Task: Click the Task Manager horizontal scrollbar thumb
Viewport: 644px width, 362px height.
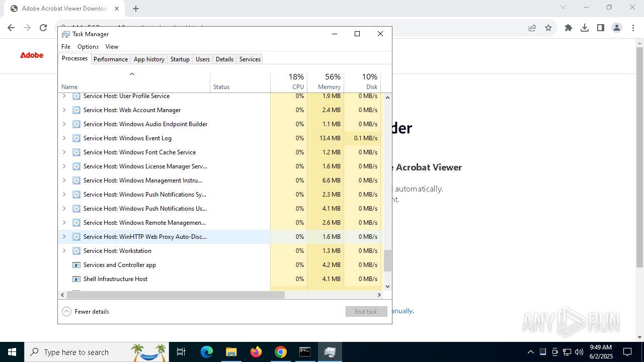Action: [176, 295]
